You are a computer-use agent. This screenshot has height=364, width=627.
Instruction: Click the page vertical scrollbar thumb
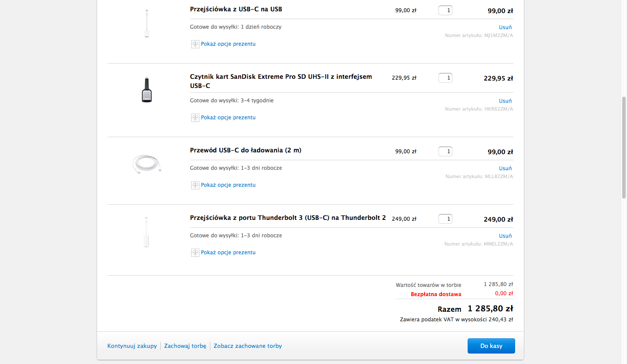[x=624, y=147]
